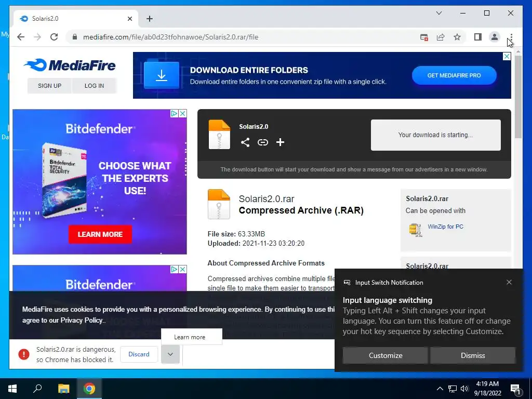Screen dimensions: 532x399
Task: Discard the blocked Solaris2.0.rar download
Action: click(x=139, y=354)
